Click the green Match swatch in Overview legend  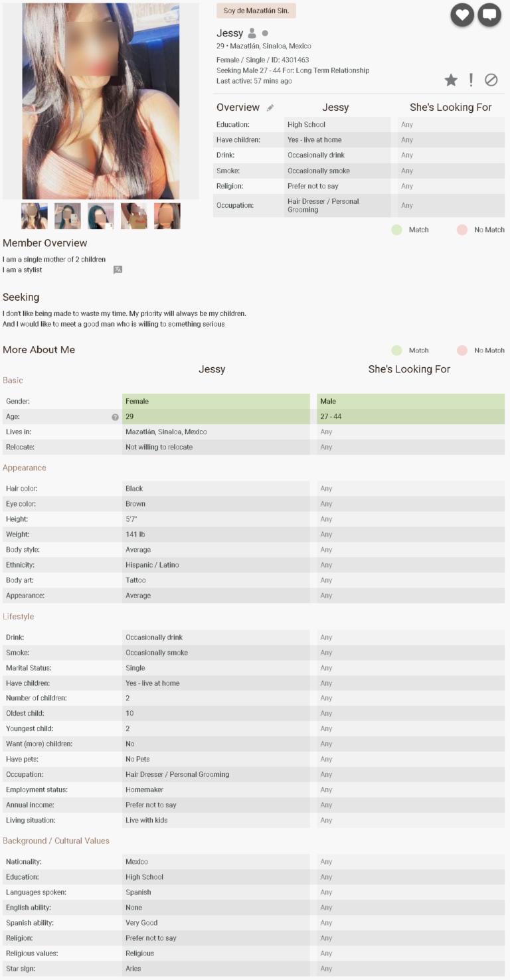click(396, 230)
